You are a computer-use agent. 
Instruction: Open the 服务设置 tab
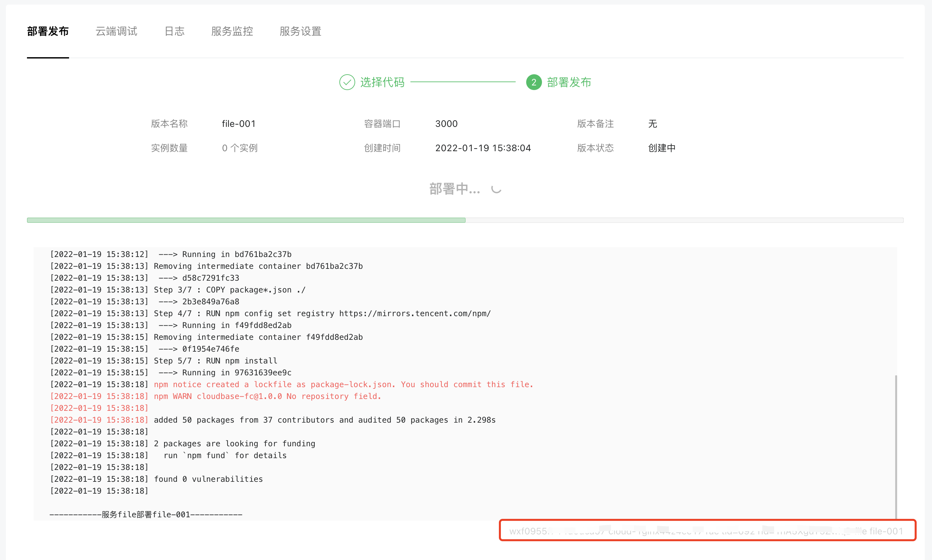click(x=300, y=31)
